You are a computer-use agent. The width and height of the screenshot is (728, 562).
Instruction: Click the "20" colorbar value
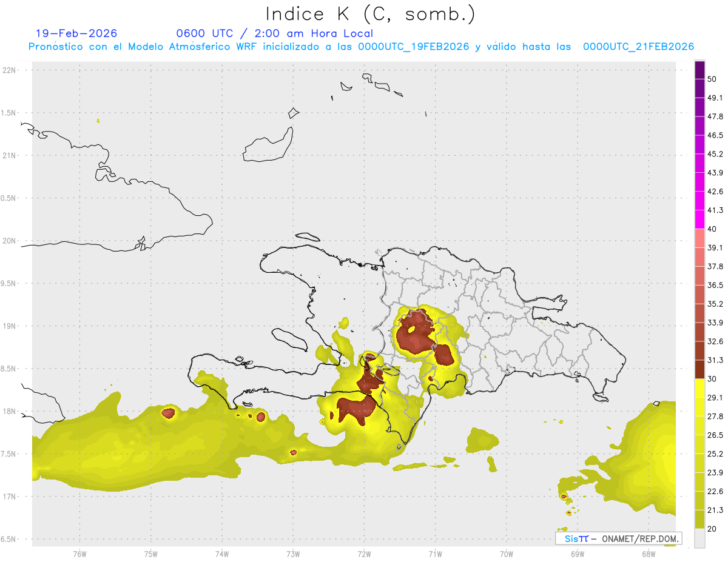pyautogui.click(x=712, y=529)
